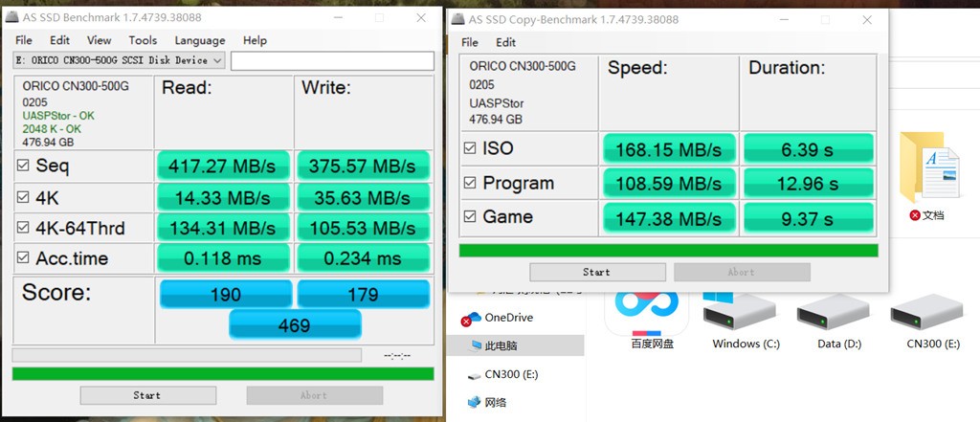The height and width of the screenshot is (422, 980).
Task: Select 此电脑 in the navigation pane
Action: pos(494,345)
